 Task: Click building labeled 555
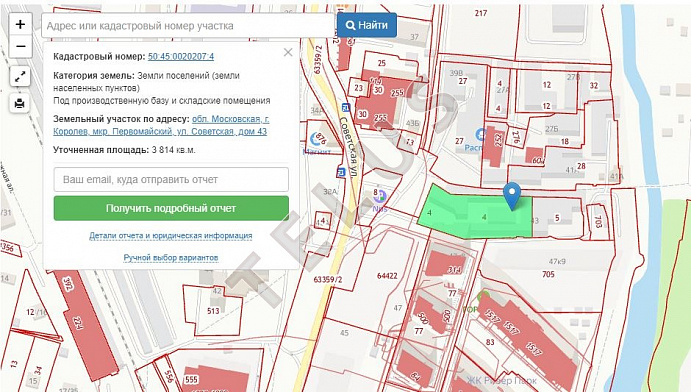pos(191,379)
